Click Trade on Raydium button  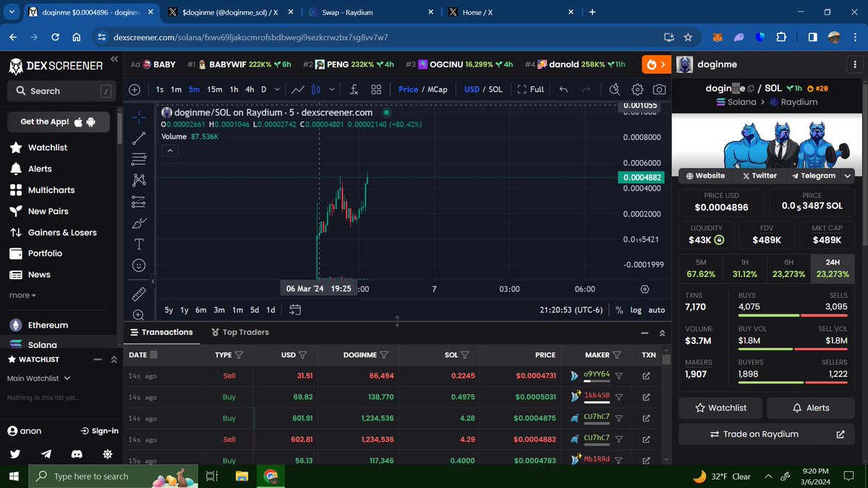point(754,434)
